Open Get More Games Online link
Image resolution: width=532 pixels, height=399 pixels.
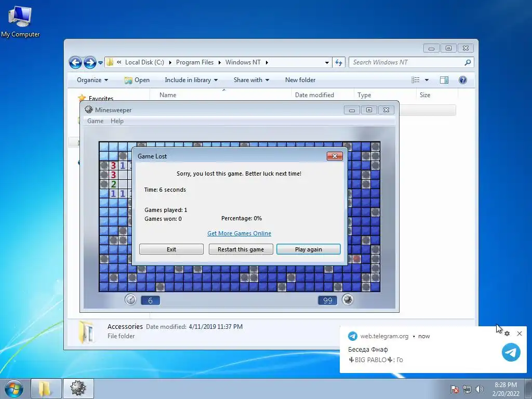click(x=239, y=233)
